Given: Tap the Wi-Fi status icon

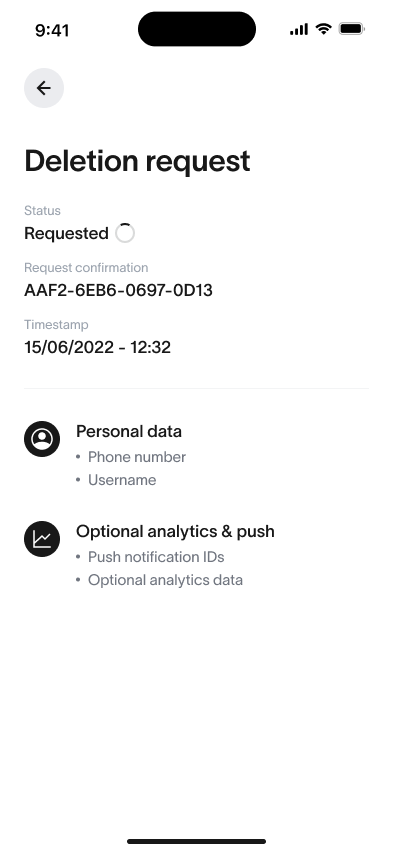Looking at the screenshot, I should (323, 29).
